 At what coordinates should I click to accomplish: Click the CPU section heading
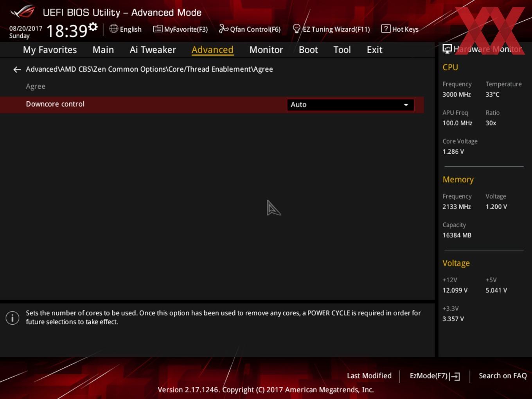click(450, 67)
